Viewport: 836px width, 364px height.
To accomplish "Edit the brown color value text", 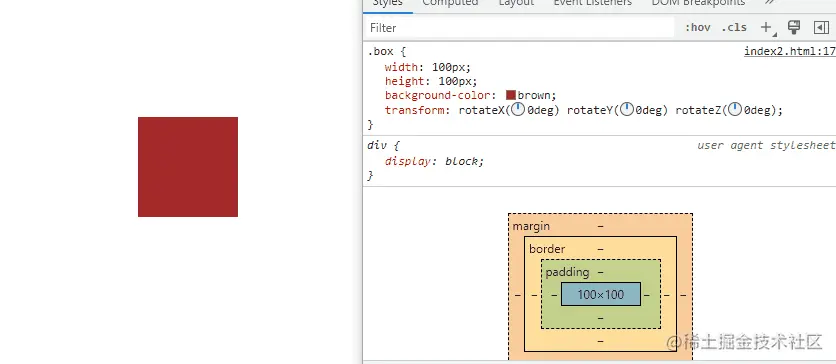I will (x=535, y=95).
